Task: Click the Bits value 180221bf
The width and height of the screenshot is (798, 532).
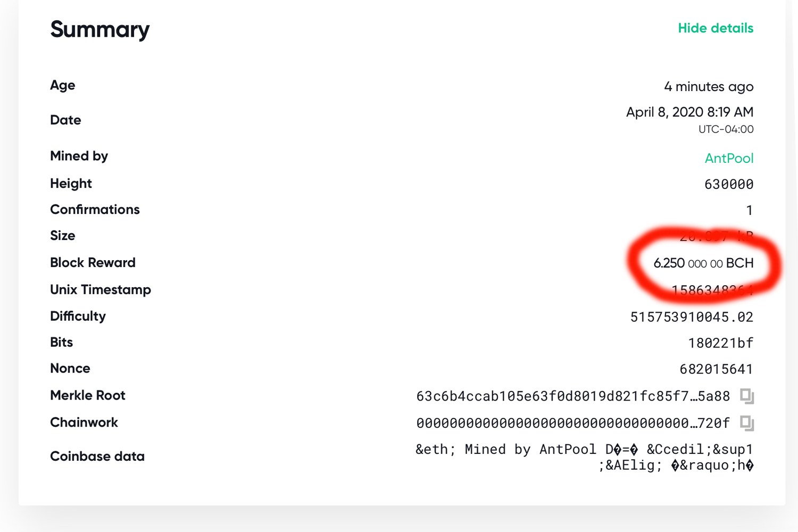Action: [x=721, y=343]
